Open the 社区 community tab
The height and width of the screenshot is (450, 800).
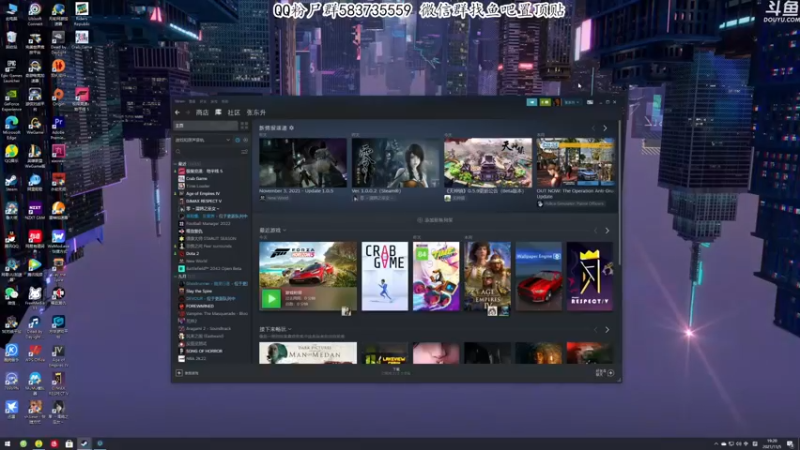point(234,112)
